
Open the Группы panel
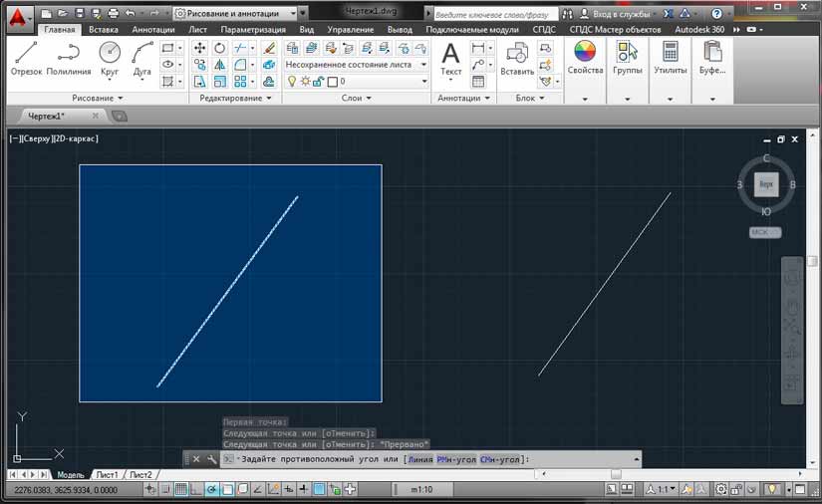(x=627, y=58)
